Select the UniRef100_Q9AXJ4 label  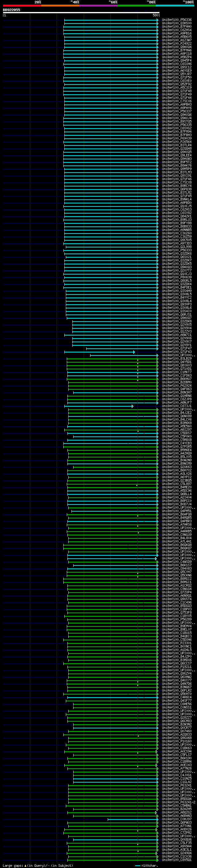pyautogui.click(x=177, y=118)
